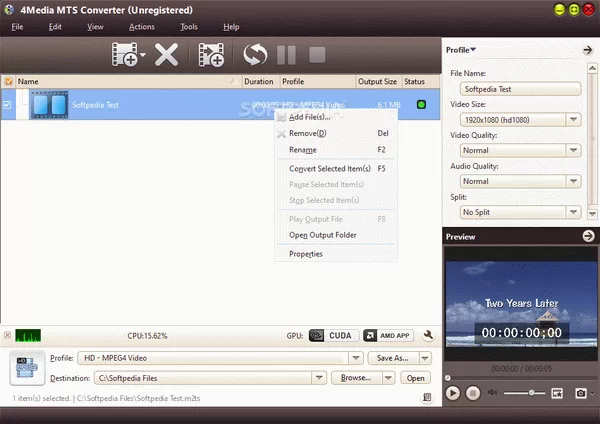Click the video preview image
The width and height of the screenshot is (600, 424).
pyautogui.click(x=521, y=304)
